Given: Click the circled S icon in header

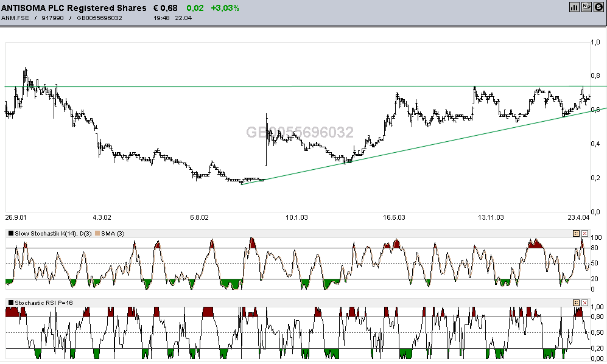Looking at the screenshot, I should coord(598,7).
